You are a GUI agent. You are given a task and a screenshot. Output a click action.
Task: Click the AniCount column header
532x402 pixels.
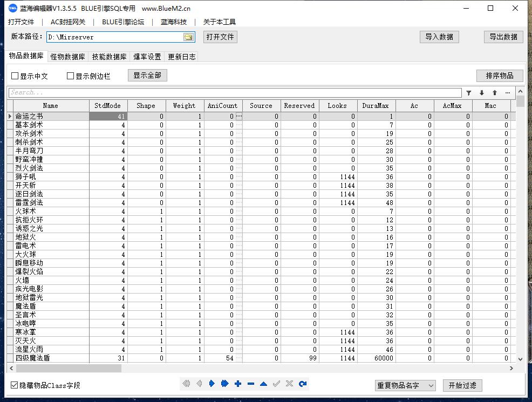[x=223, y=106]
